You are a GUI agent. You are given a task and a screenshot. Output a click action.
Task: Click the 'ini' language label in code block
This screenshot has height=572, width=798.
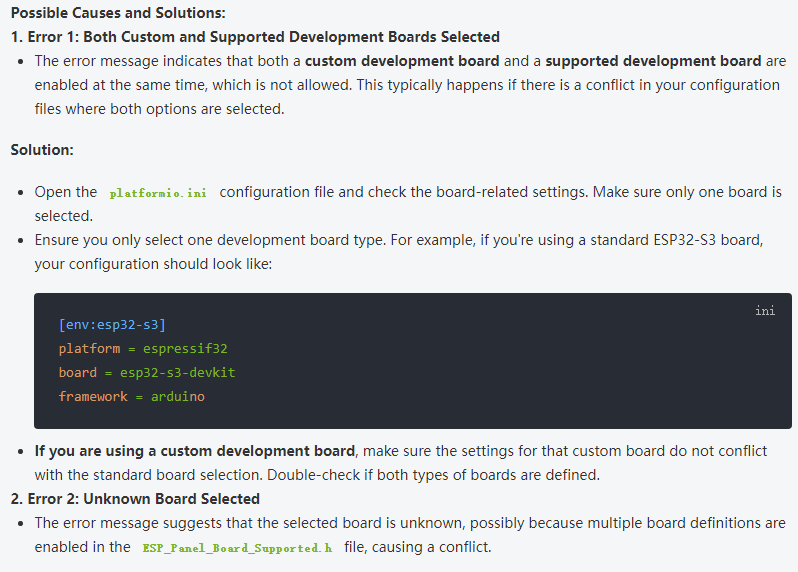[x=765, y=311]
